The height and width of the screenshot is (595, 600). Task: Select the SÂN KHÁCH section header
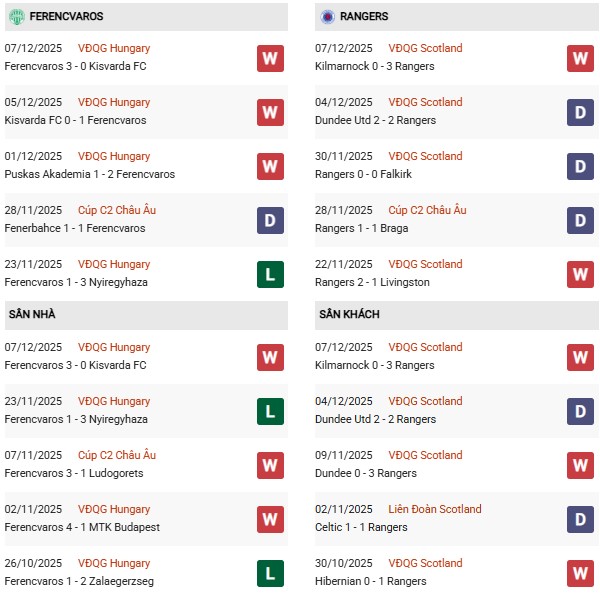coord(346,314)
